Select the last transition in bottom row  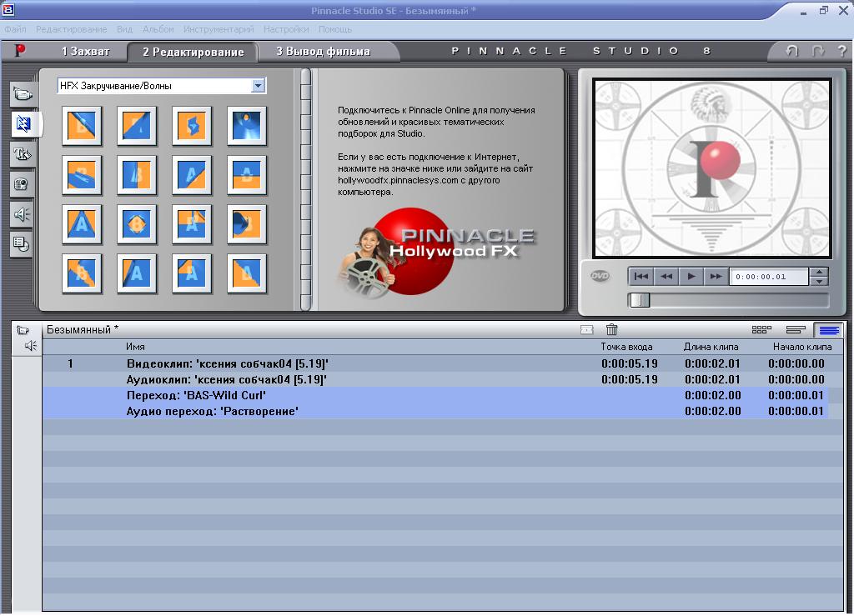coord(247,273)
